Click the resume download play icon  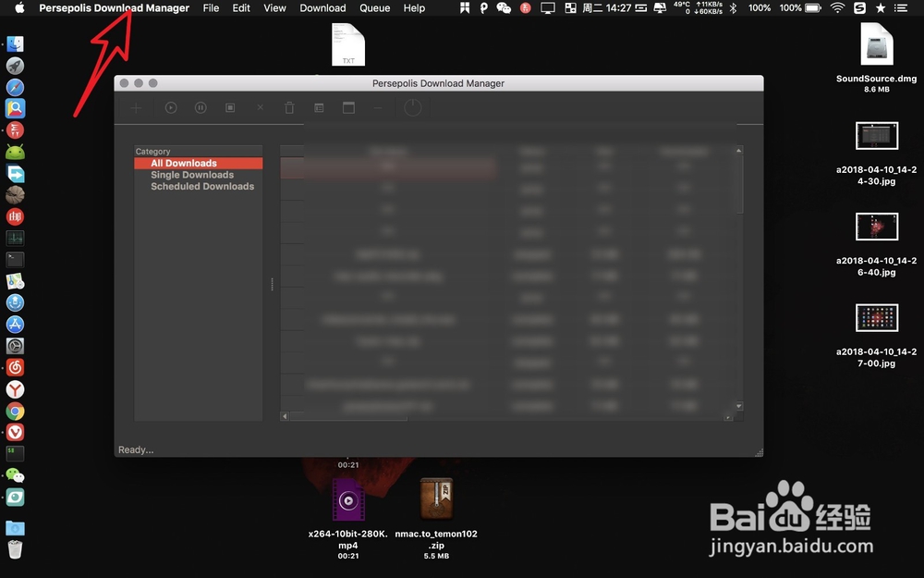pyautogui.click(x=171, y=108)
